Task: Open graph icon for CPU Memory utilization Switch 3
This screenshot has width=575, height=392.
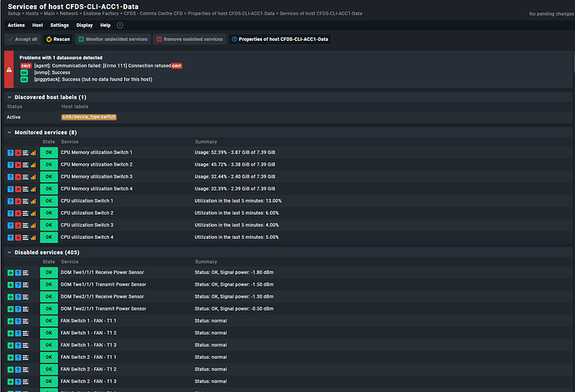Action: point(34,177)
